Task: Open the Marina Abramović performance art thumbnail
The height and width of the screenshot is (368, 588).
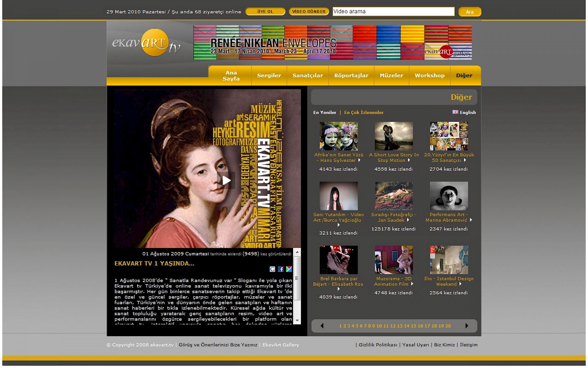Action: pos(449,196)
